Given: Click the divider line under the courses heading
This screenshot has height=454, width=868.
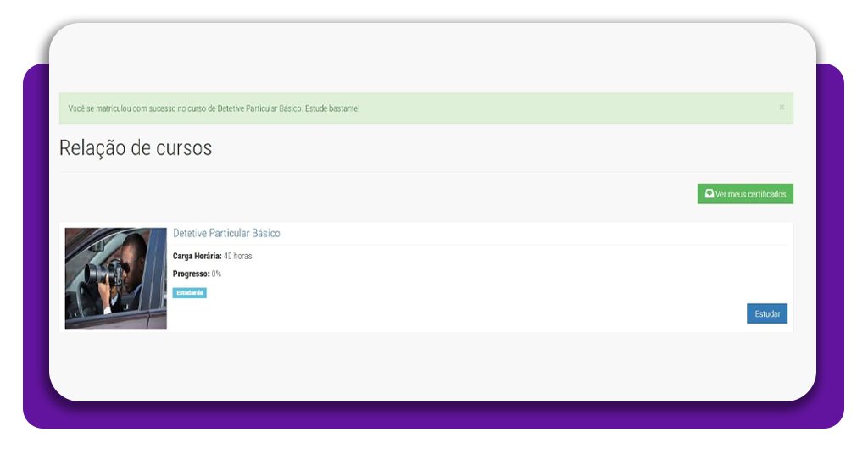Looking at the screenshot, I should tap(426, 172).
